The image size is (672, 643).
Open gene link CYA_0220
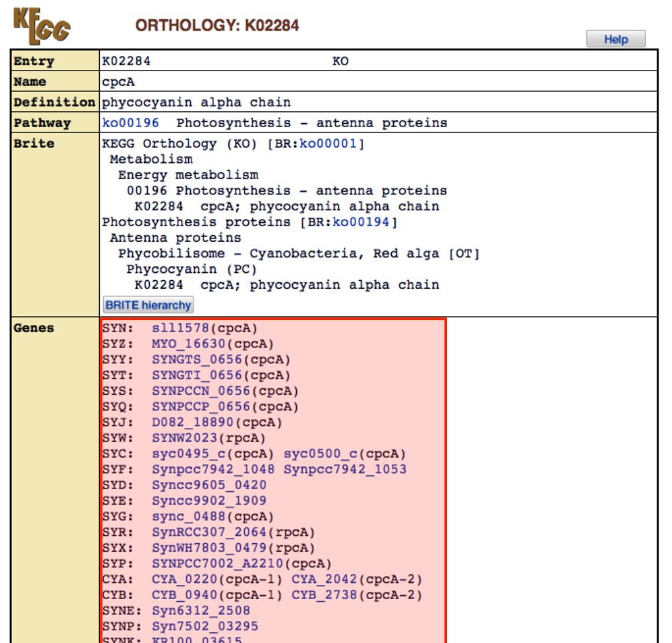point(185,579)
